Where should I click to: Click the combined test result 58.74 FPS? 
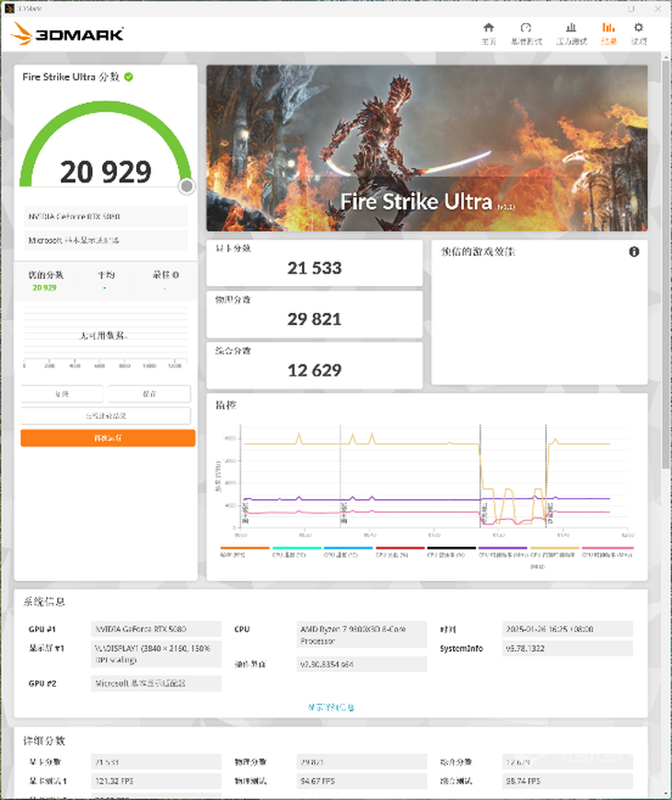tap(567, 781)
